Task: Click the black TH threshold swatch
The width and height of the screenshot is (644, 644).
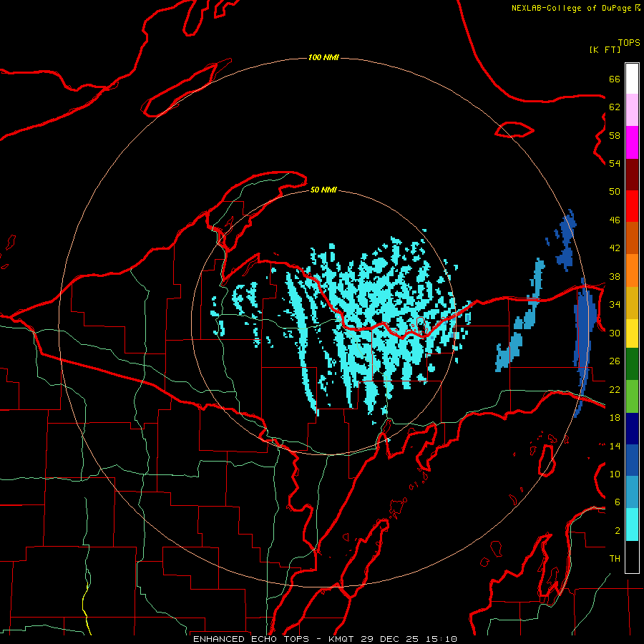Action: click(x=632, y=557)
